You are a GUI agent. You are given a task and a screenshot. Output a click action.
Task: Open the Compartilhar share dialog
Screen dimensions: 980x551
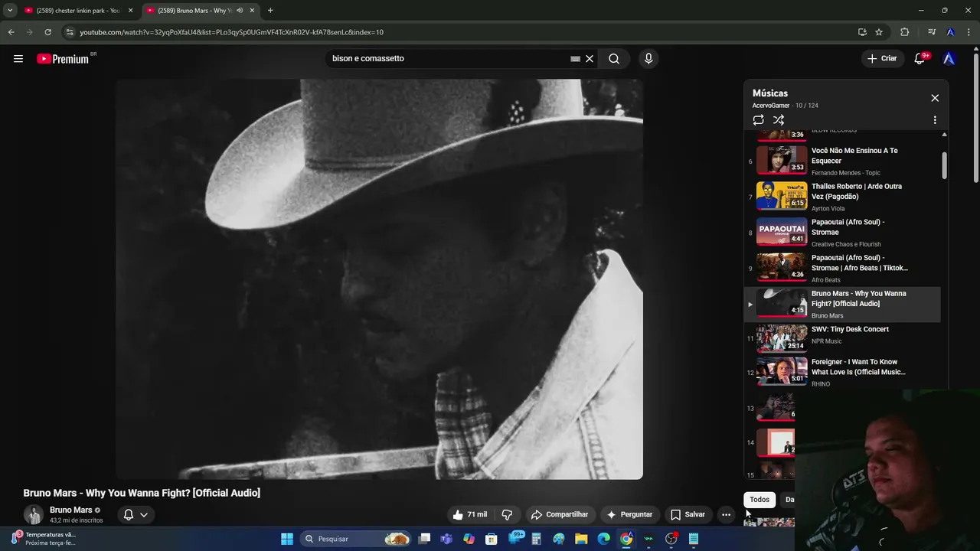560,514
